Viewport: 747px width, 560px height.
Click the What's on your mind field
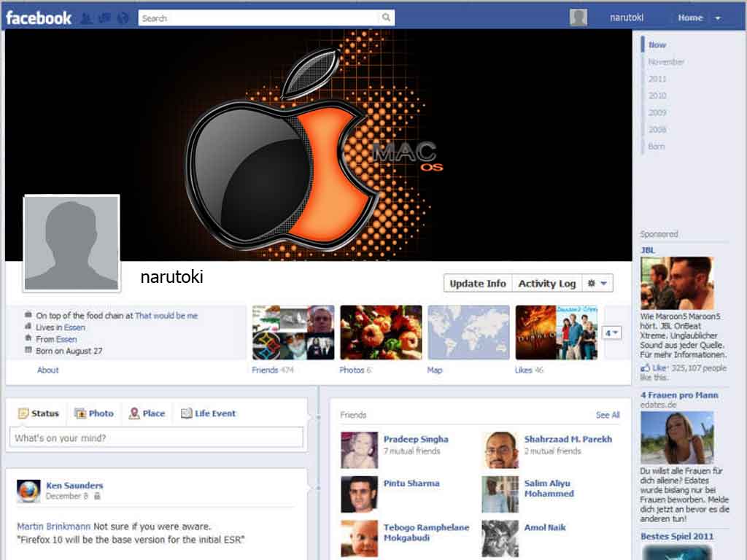pyautogui.click(x=156, y=437)
